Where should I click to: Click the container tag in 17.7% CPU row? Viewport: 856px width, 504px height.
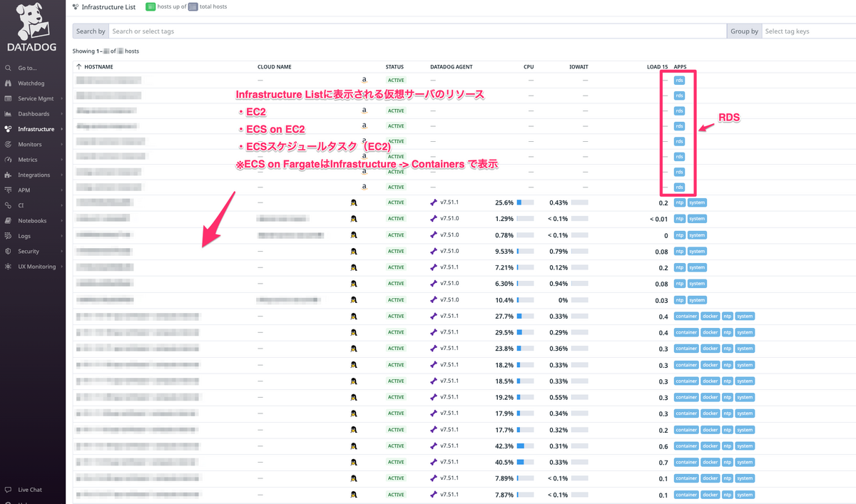(x=686, y=430)
